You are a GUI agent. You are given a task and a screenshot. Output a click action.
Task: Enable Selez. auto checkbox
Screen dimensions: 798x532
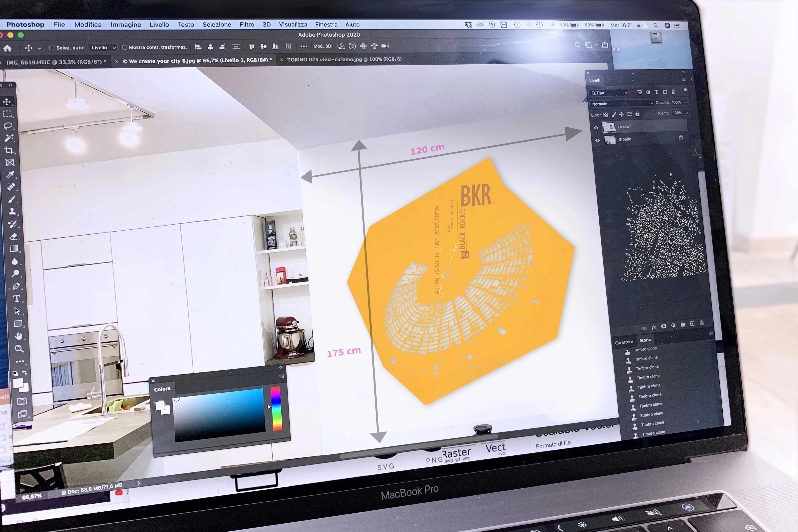(x=52, y=48)
